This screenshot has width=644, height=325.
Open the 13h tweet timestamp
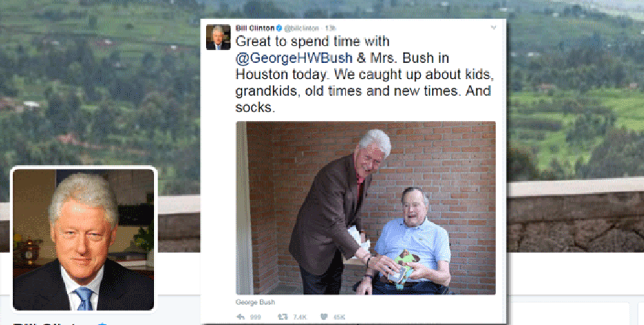pyautogui.click(x=330, y=28)
